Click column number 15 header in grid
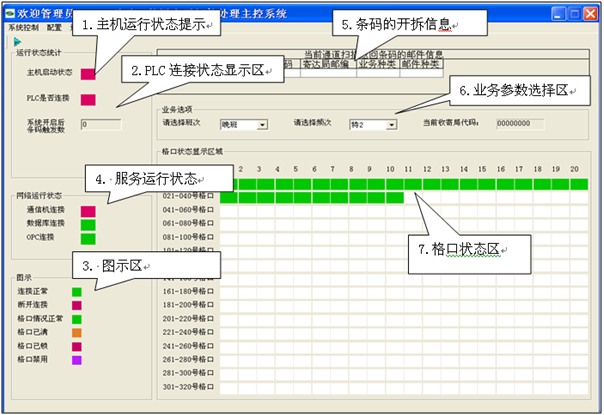Screen dimensions: 604x415 coord(482,169)
